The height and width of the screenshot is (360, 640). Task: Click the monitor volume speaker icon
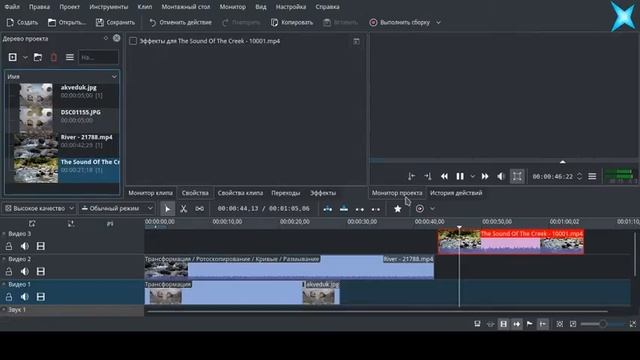point(501,176)
